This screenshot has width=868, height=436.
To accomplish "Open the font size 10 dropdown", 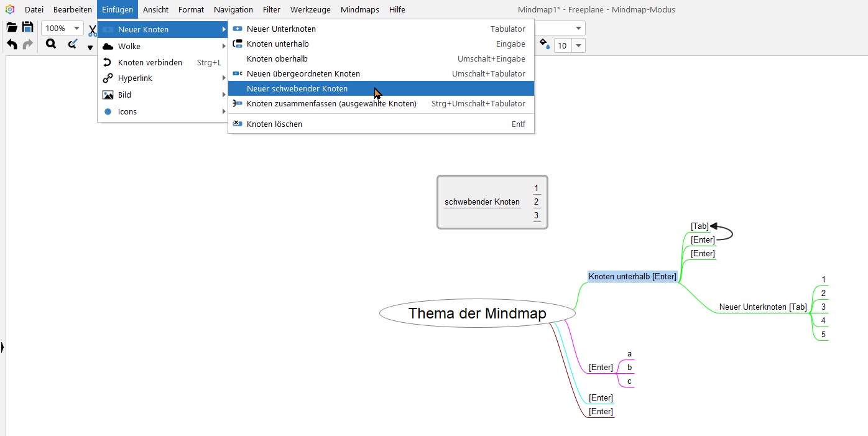I will 570,45.
